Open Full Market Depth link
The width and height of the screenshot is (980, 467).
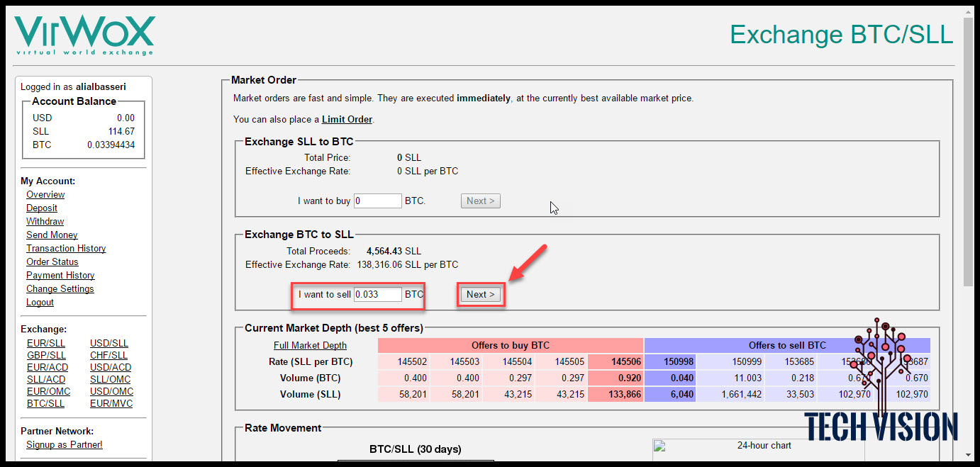tap(311, 345)
